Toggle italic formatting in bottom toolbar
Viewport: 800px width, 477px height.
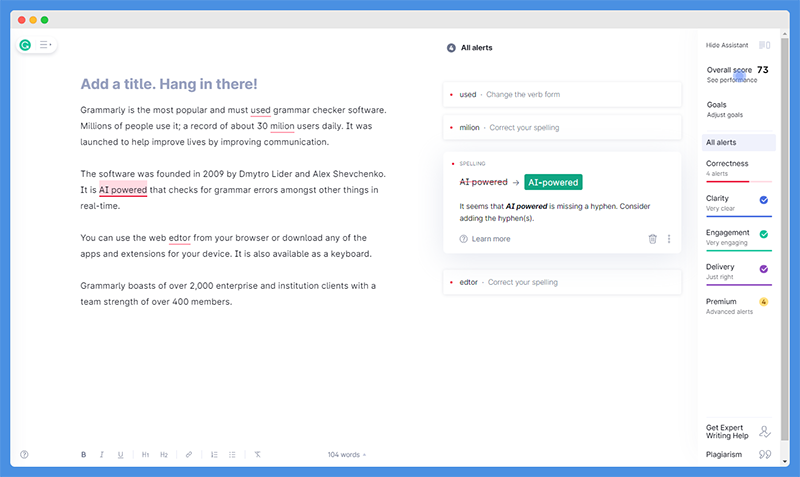pyautogui.click(x=102, y=455)
